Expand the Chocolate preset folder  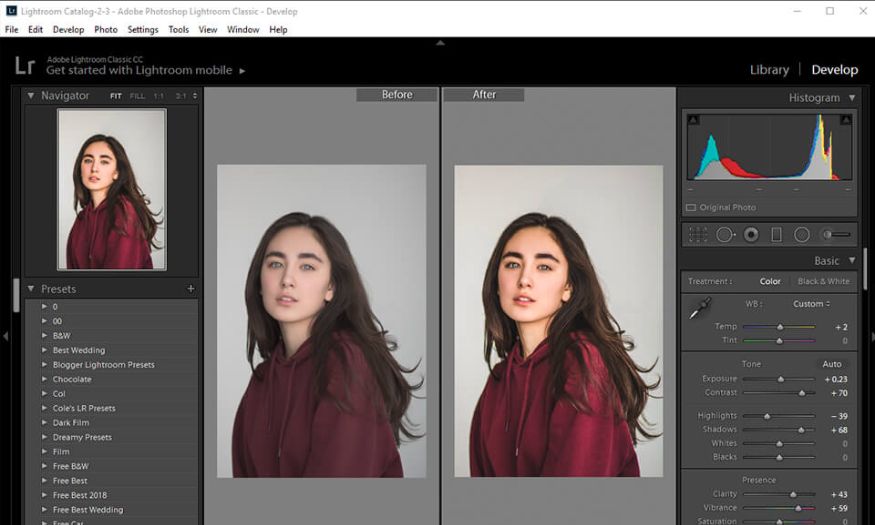click(x=44, y=379)
